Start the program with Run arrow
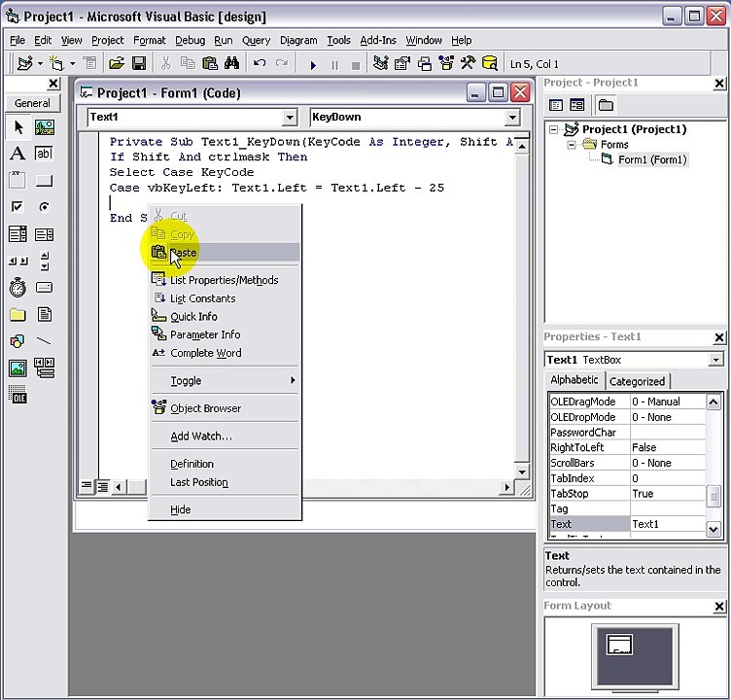 313,65
